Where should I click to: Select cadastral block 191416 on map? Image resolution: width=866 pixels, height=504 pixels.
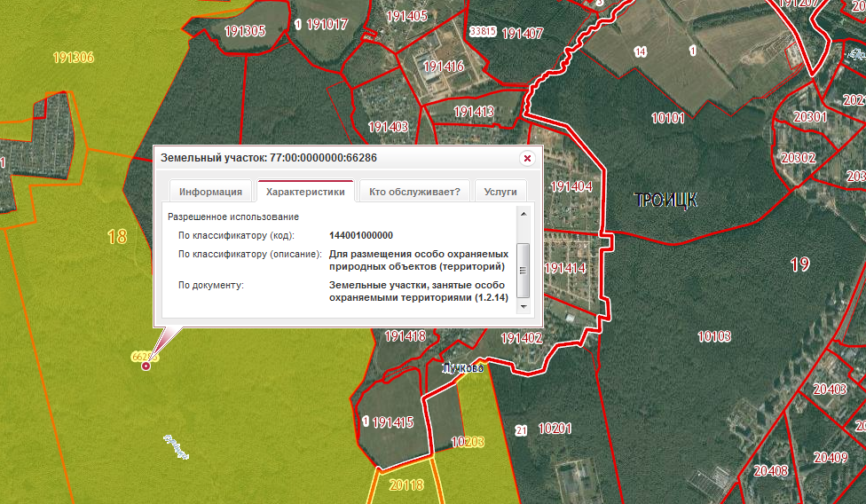click(x=444, y=67)
